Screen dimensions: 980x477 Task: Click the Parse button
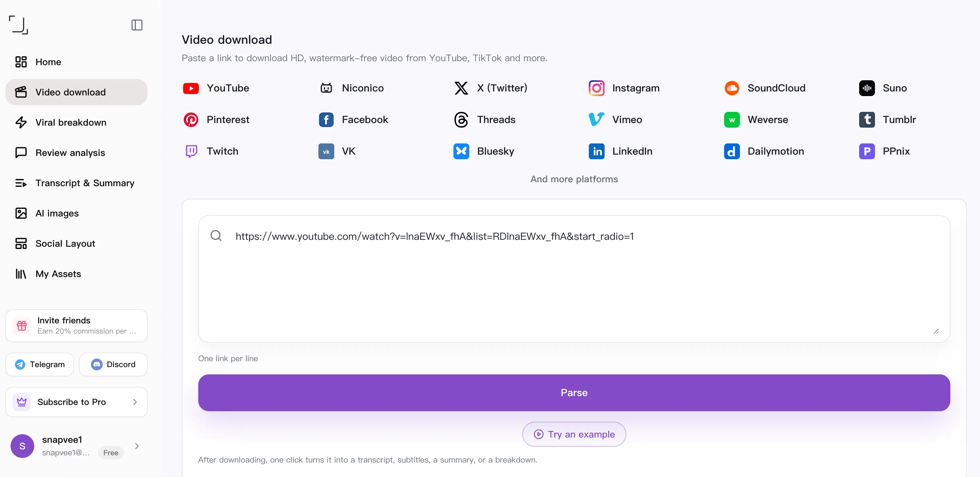coord(574,393)
